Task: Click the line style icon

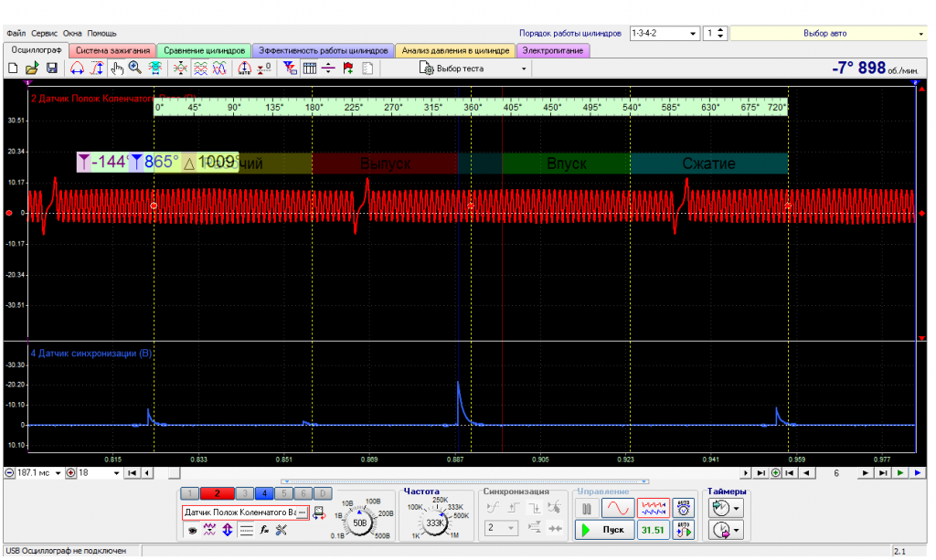Action: point(246,530)
